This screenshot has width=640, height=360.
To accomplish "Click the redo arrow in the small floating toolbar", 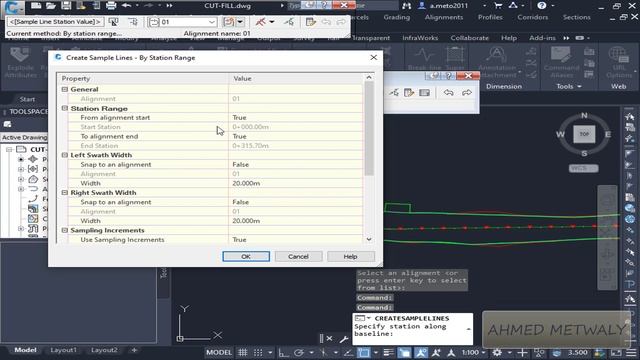I will click(x=467, y=93).
